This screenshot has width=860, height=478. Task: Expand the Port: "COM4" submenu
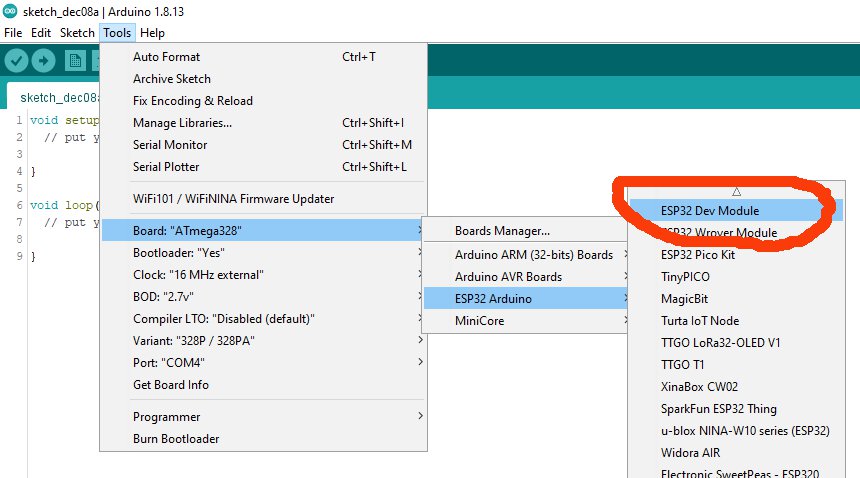click(263, 362)
